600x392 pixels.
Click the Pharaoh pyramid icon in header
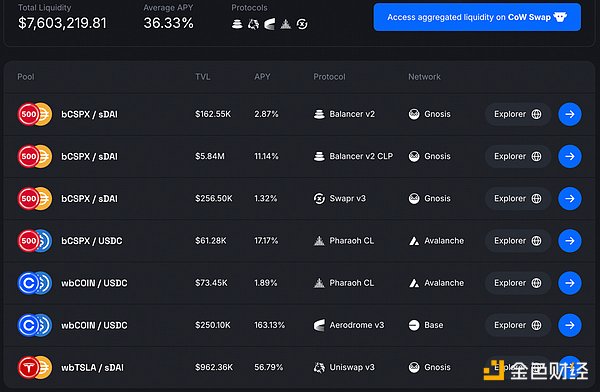click(286, 24)
